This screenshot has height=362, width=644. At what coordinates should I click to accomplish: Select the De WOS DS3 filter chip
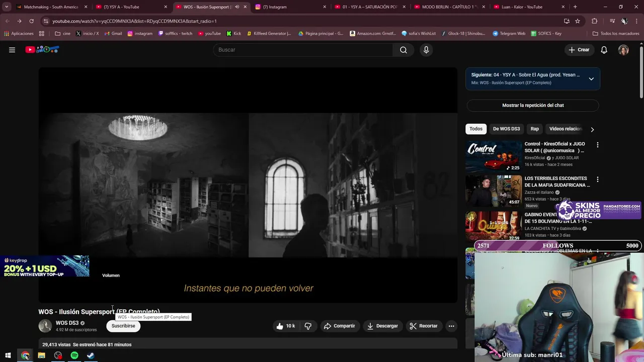point(506,129)
